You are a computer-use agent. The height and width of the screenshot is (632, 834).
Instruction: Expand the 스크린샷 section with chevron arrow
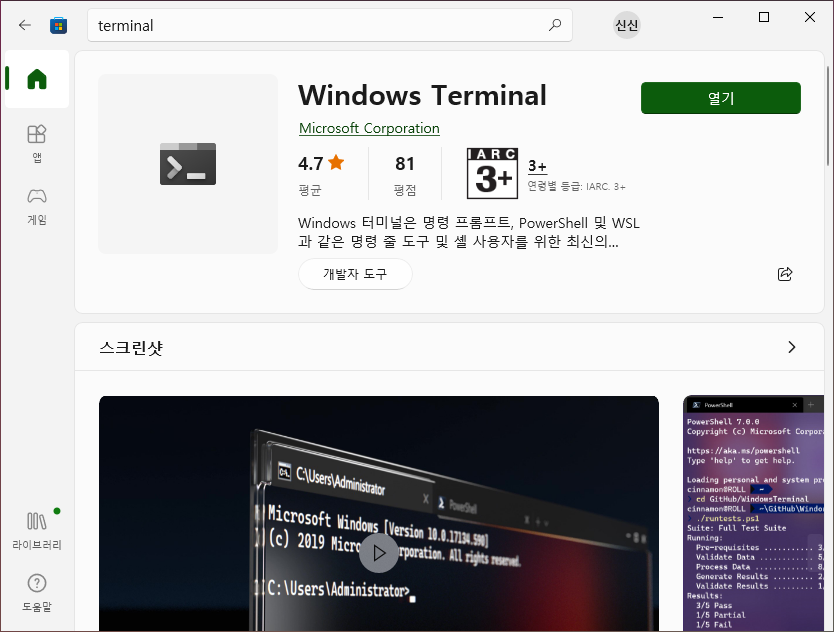pyautogui.click(x=791, y=347)
